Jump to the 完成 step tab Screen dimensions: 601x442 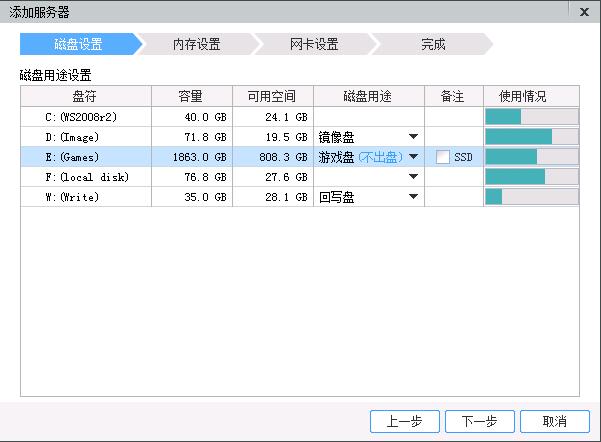(x=433, y=44)
